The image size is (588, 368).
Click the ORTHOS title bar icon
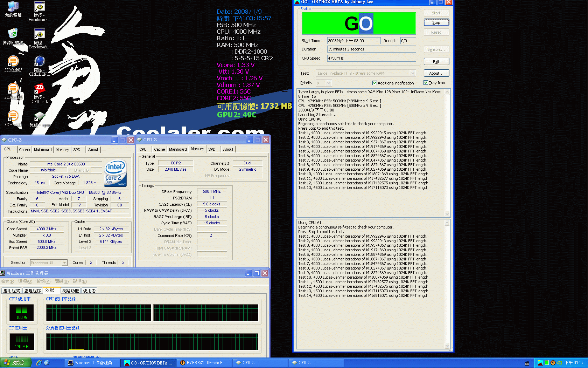click(297, 2)
